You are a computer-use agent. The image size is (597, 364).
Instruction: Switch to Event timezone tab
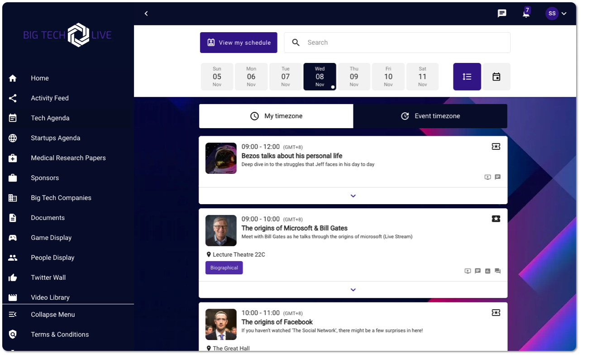[x=430, y=116]
